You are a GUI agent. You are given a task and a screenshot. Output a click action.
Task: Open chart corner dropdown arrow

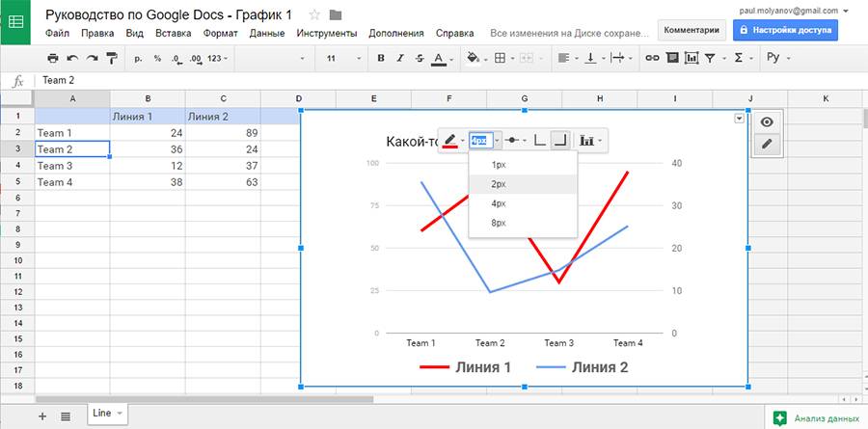click(739, 118)
